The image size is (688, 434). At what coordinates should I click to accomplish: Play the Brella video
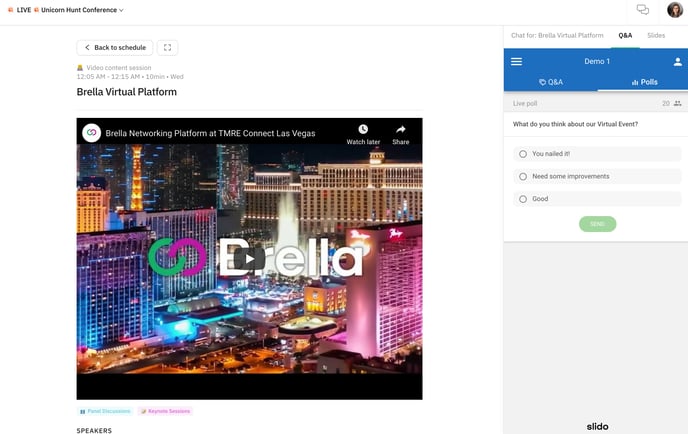250,258
